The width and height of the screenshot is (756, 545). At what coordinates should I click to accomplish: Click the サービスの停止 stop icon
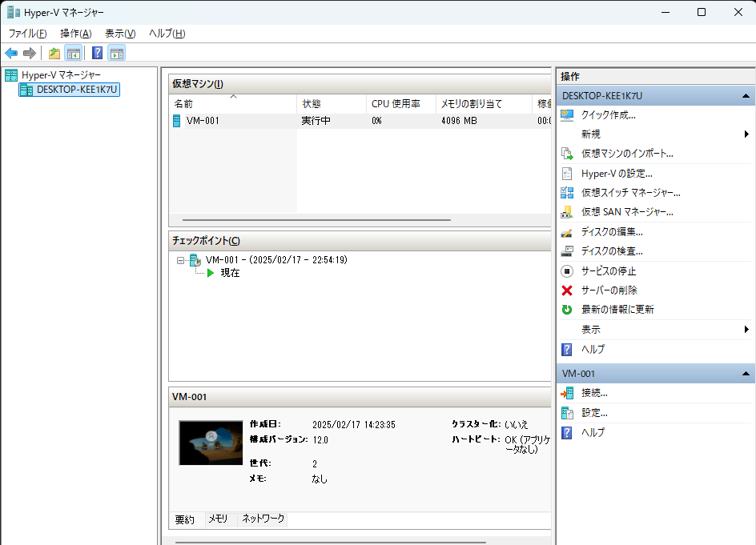coord(567,271)
